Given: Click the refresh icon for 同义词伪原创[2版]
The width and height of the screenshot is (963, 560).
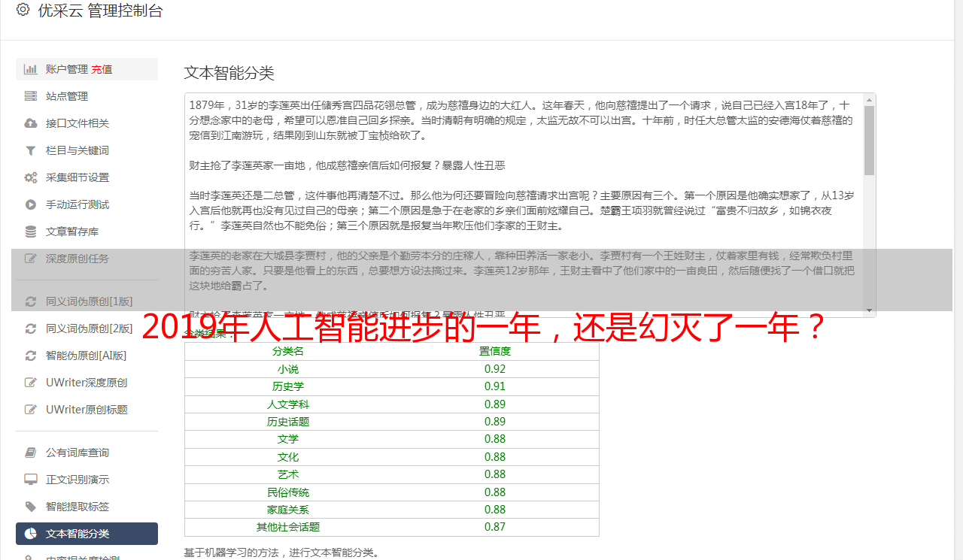Looking at the screenshot, I should click(x=31, y=328).
